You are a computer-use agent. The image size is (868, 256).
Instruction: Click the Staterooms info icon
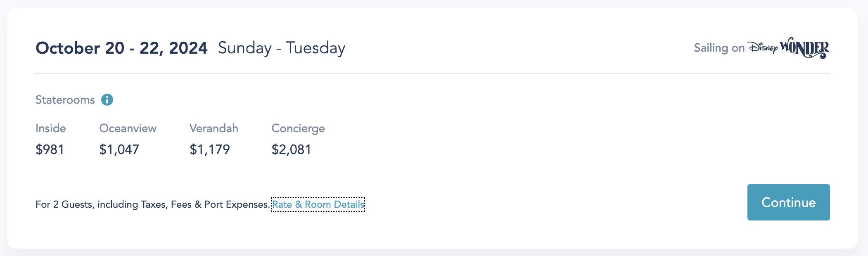tap(107, 100)
